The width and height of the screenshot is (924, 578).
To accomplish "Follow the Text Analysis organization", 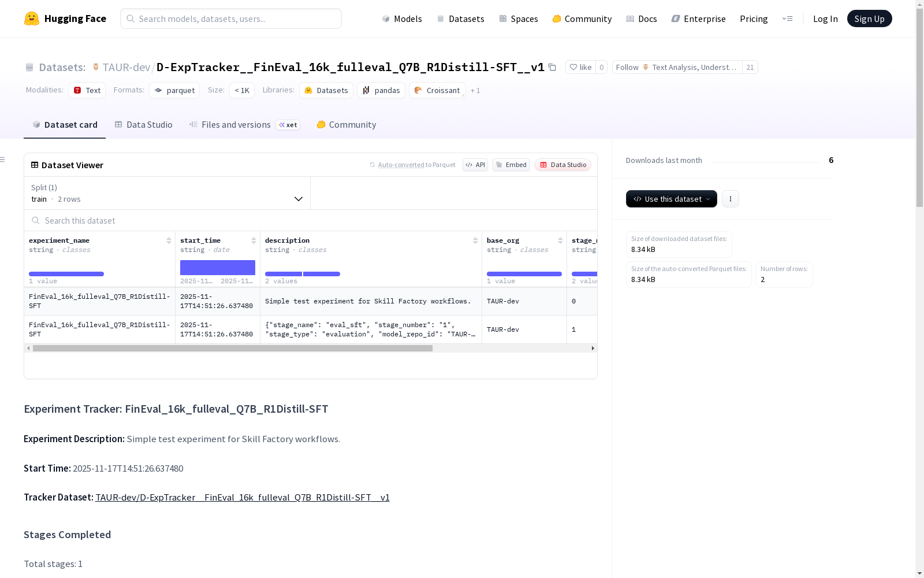I will [677, 67].
